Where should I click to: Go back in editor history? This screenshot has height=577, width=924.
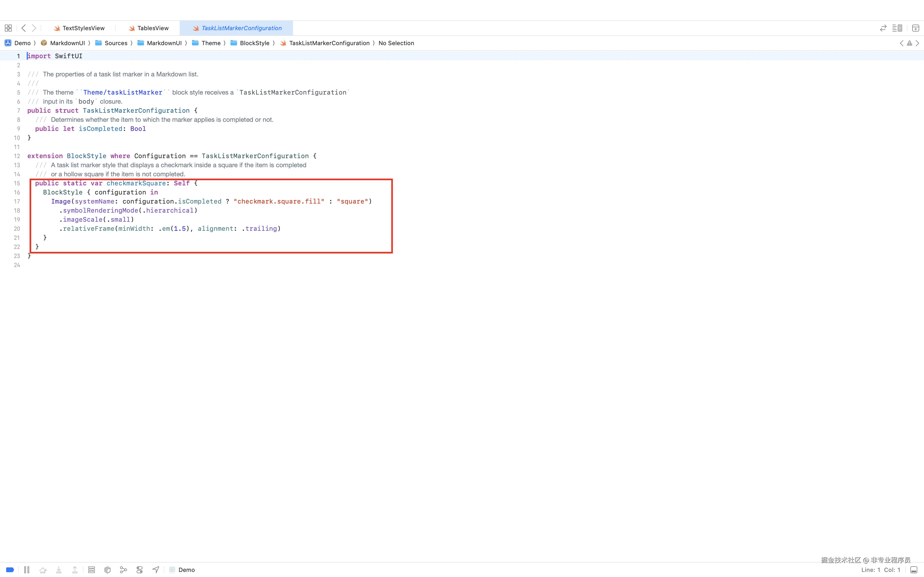pyautogui.click(x=24, y=28)
